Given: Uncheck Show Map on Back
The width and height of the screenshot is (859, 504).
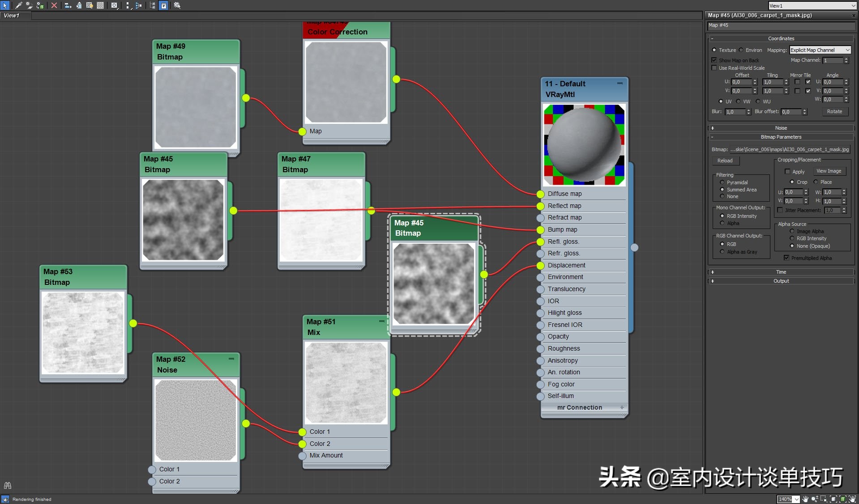Looking at the screenshot, I should [x=714, y=60].
